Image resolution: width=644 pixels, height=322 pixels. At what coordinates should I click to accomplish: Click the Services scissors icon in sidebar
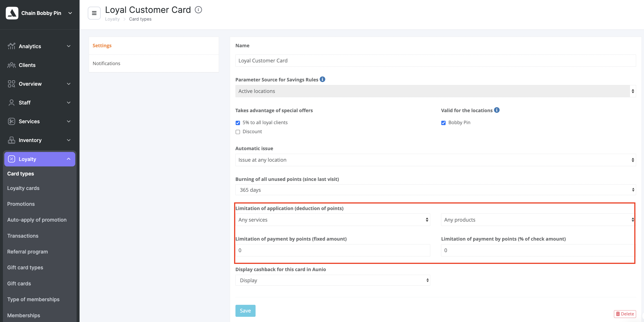point(12,121)
